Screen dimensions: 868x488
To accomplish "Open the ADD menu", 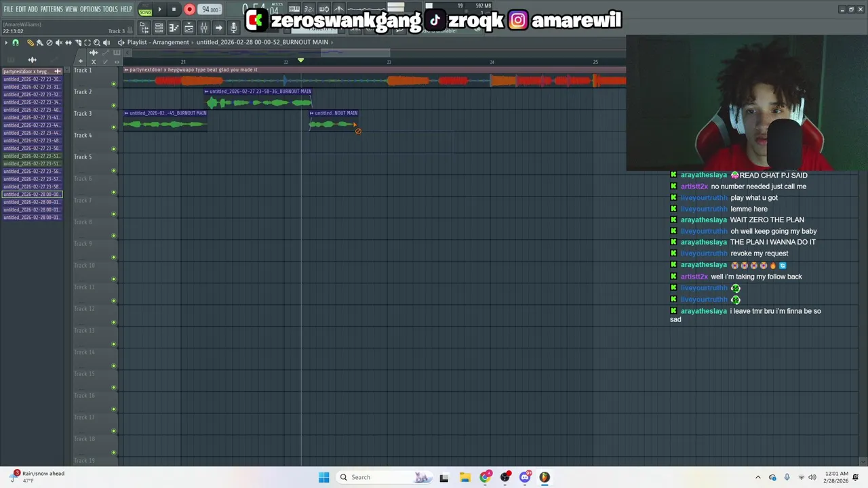I will pyautogui.click(x=33, y=9).
